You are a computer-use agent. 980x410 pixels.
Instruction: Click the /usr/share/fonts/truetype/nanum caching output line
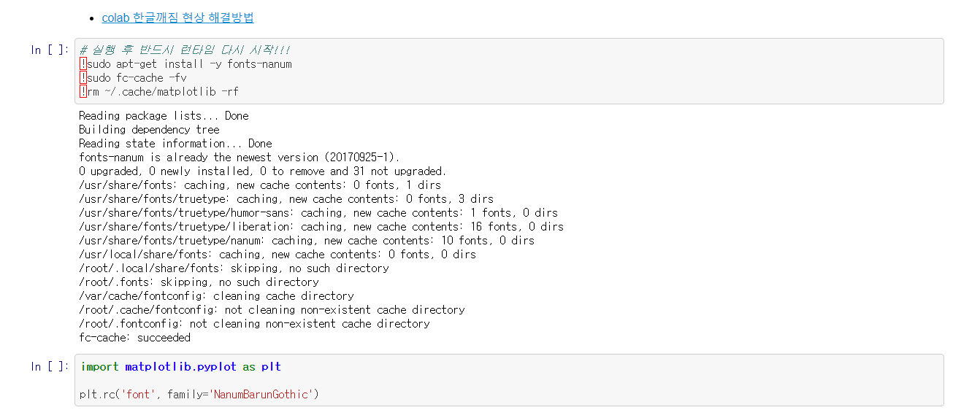click(307, 240)
